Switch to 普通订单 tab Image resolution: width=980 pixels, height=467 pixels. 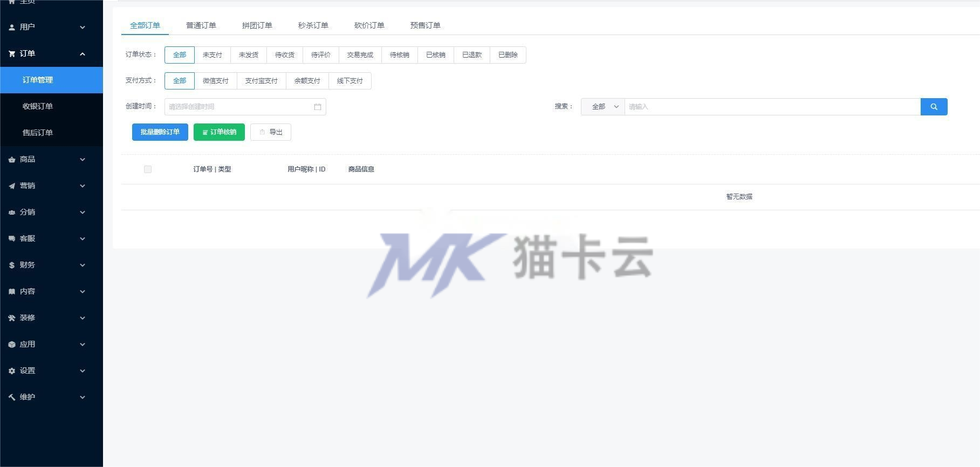201,25
